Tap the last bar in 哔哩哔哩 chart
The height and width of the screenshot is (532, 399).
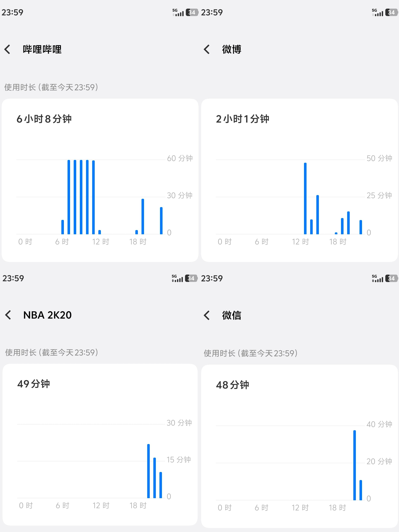click(x=161, y=221)
